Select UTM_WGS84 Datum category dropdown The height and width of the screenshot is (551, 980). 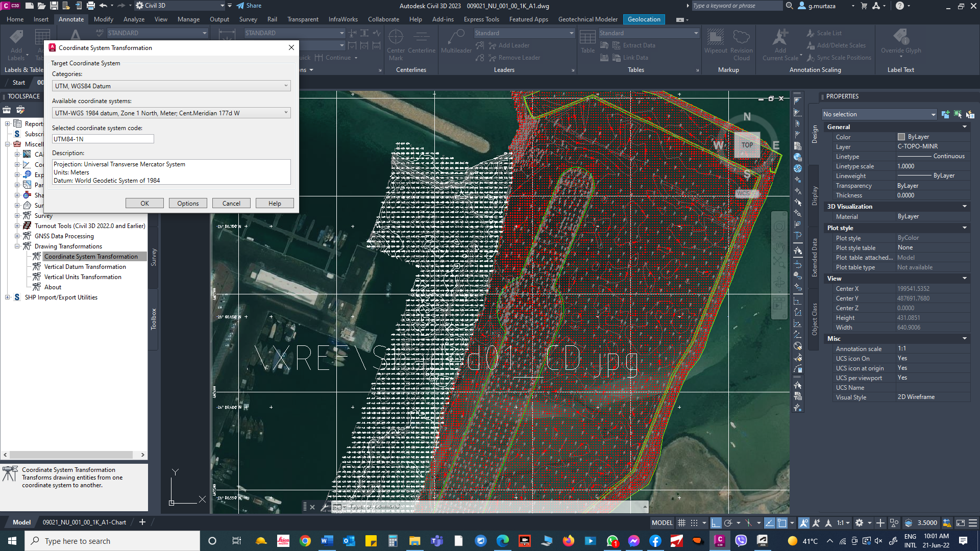coord(170,86)
